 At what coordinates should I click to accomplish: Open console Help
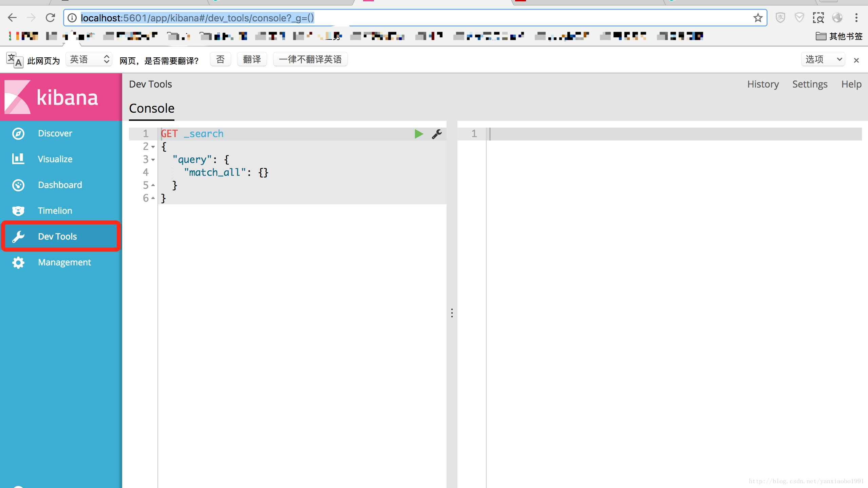pyautogui.click(x=851, y=84)
